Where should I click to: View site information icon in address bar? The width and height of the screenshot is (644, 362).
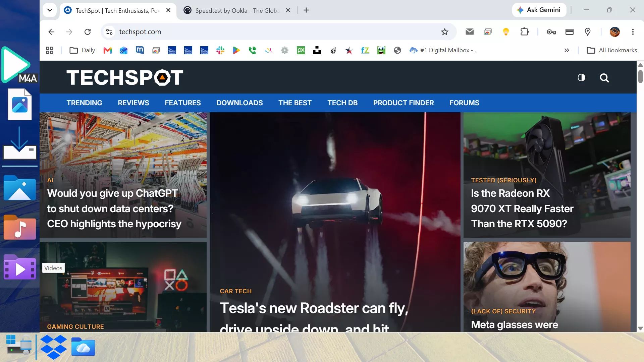(109, 32)
